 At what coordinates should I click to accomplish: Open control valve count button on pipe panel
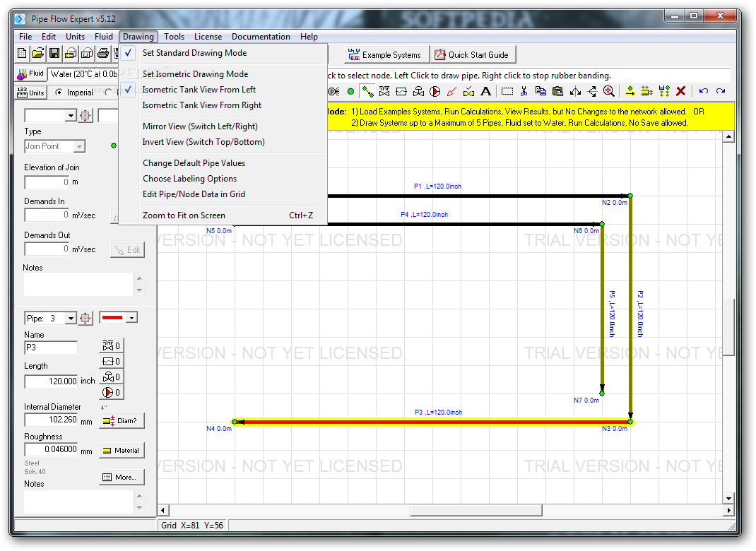coord(112,377)
